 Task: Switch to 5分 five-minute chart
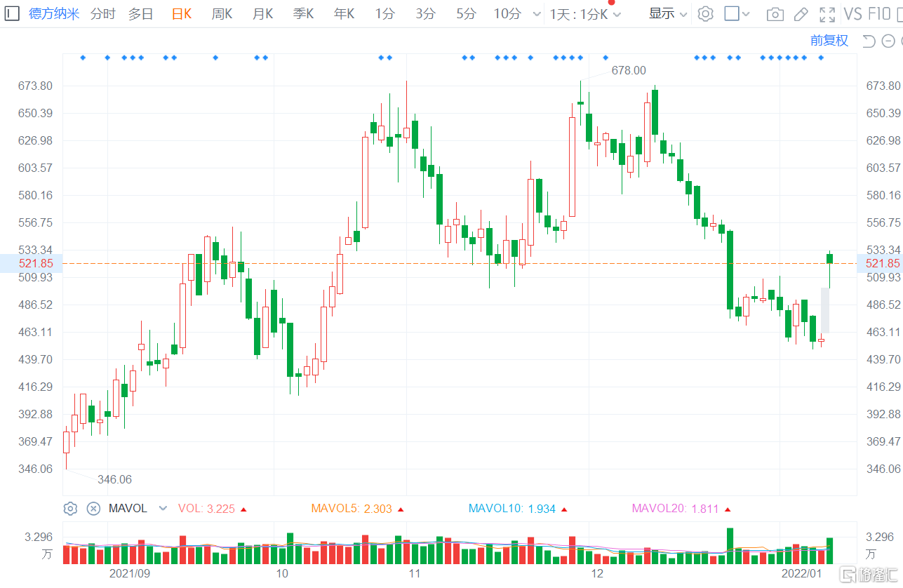(466, 13)
